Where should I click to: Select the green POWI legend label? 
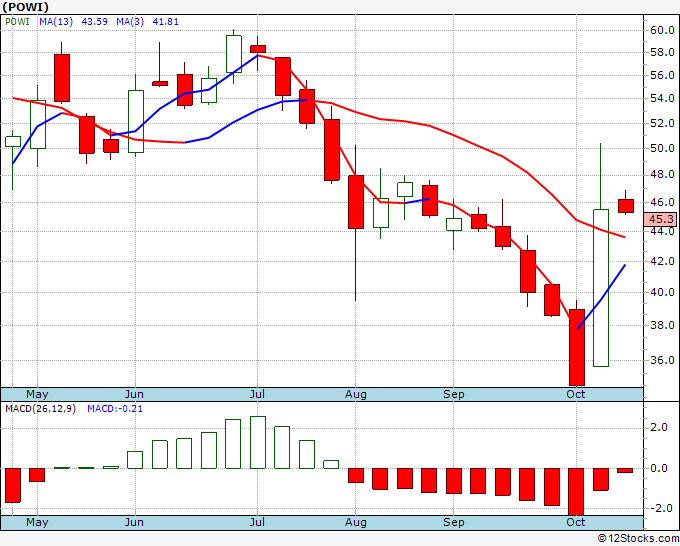(x=17, y=22)
